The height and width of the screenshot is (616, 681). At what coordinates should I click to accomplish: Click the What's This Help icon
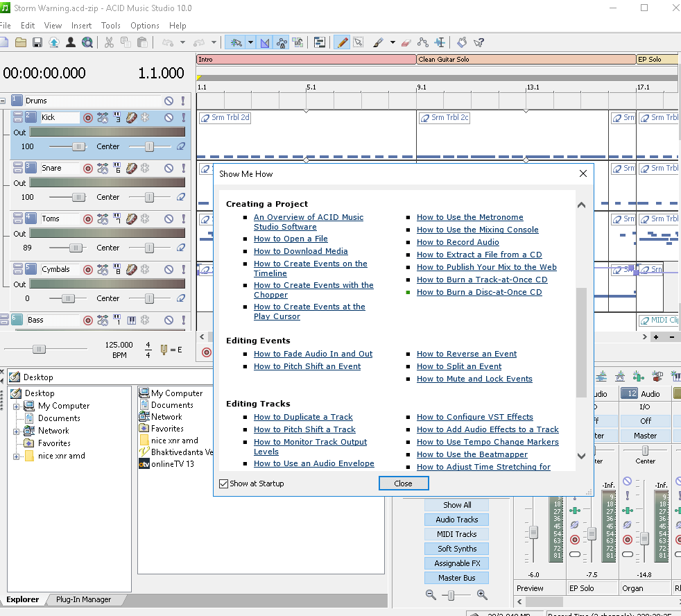(479, 42)
